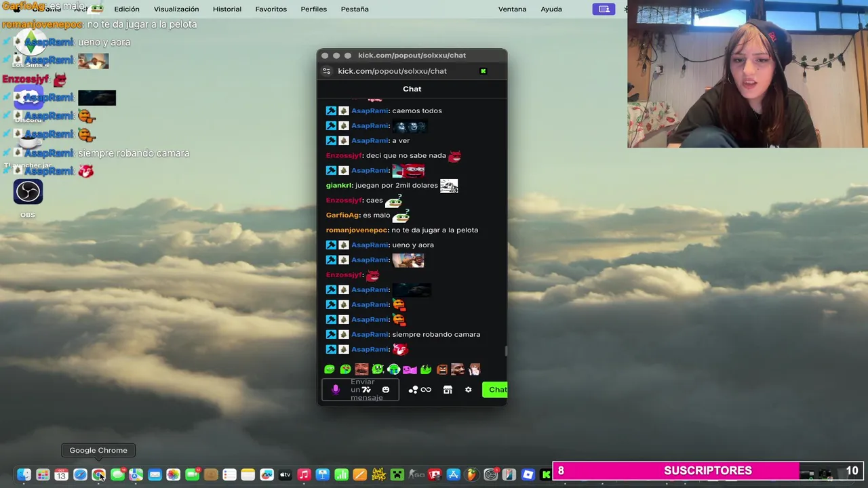Insert the green smiling frog quick emote
868x488 pixels.
tap(330, 369)
